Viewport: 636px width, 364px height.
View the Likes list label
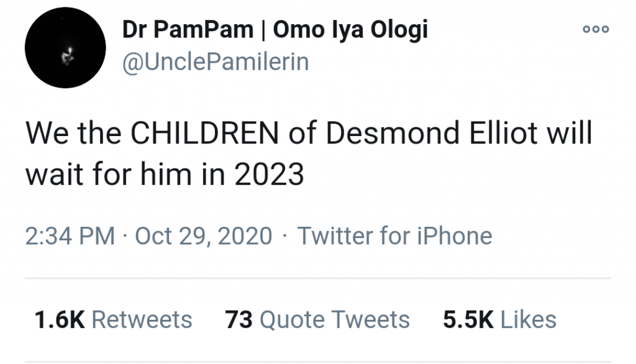[528, 320]
